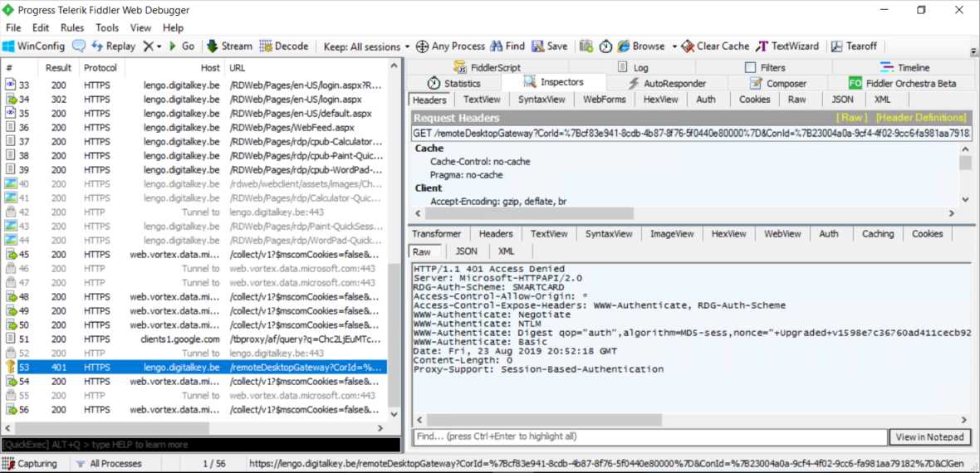The height and width of the screenshot is (473, 980).
Task: Tearoff the inspectors window
Action: pyautogui.click(x=855, y=46)
